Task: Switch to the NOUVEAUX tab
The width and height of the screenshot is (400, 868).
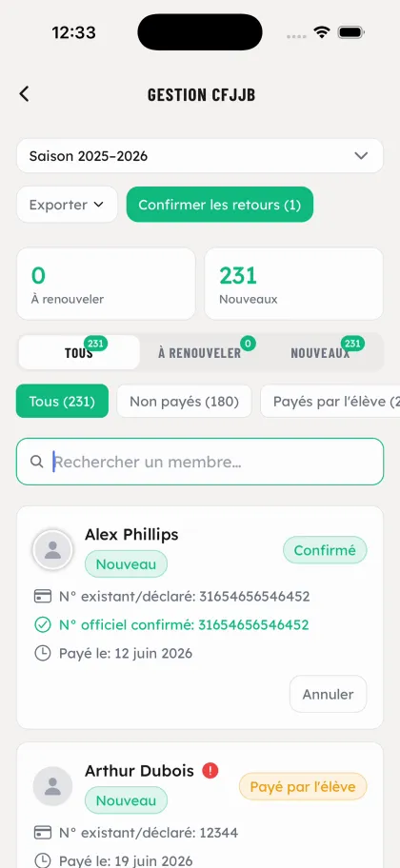Action: [x=320, y=352]
